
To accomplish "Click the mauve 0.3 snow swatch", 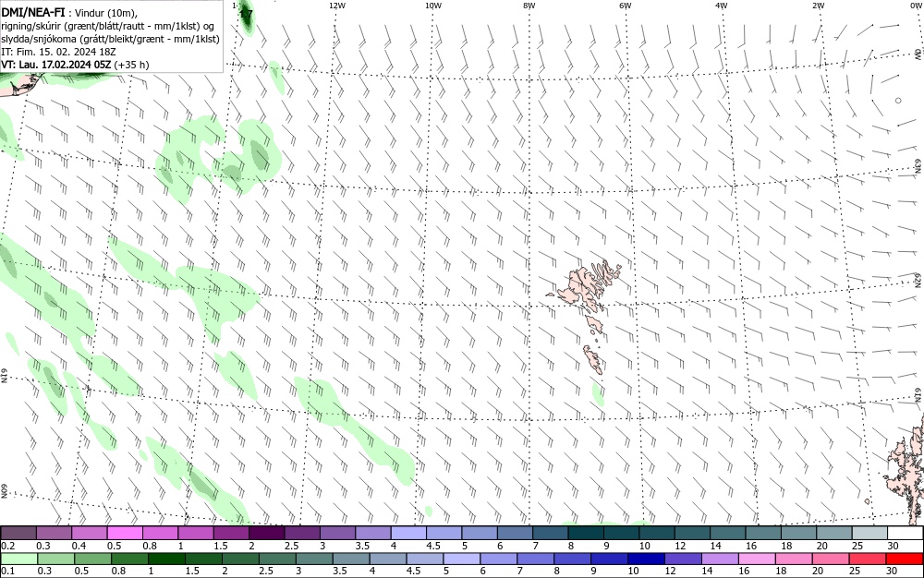I will tap(55, 534).
